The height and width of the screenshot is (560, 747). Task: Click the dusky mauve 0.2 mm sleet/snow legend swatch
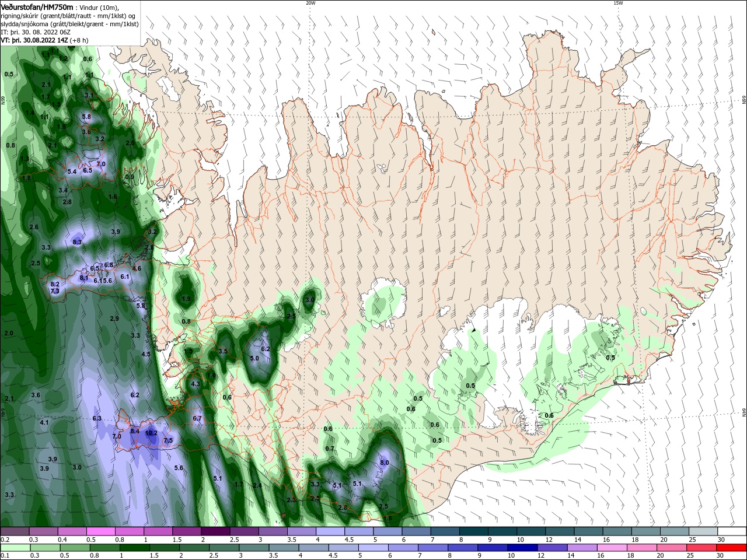tap(15, 531)
